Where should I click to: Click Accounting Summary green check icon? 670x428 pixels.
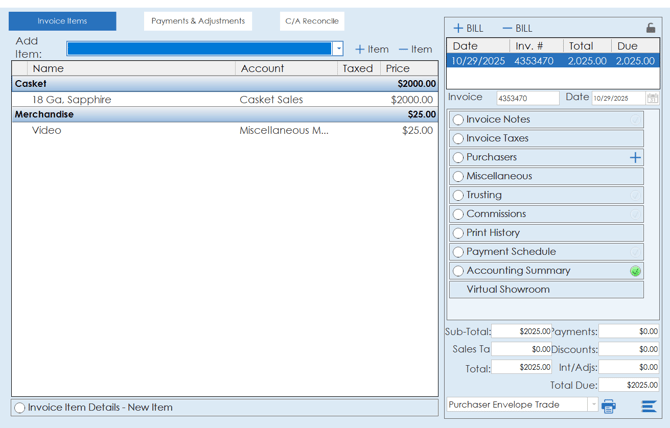coord(635,271)
